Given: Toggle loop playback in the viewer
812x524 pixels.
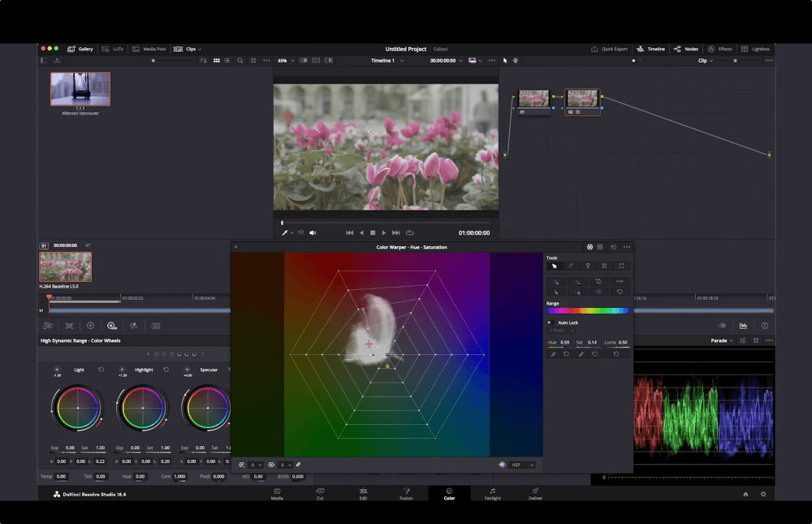Looking at the screenshot, I should pos(409,232).
